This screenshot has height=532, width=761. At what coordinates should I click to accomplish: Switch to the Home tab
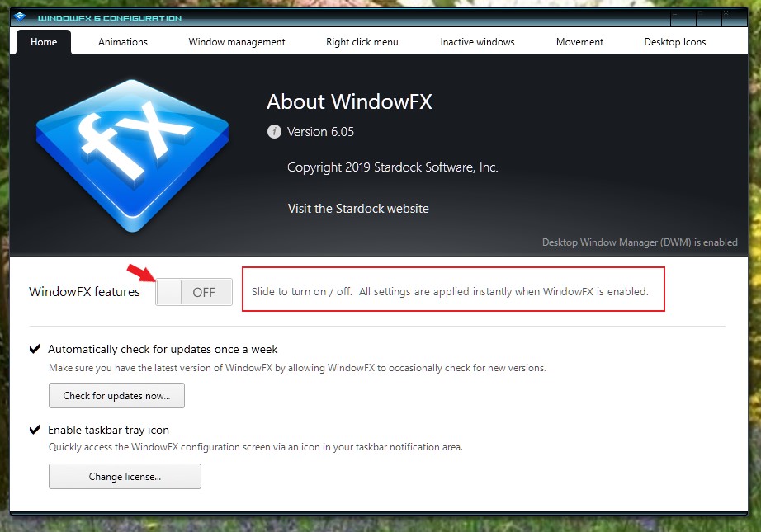pyautogui.click(x=44, y=42)
